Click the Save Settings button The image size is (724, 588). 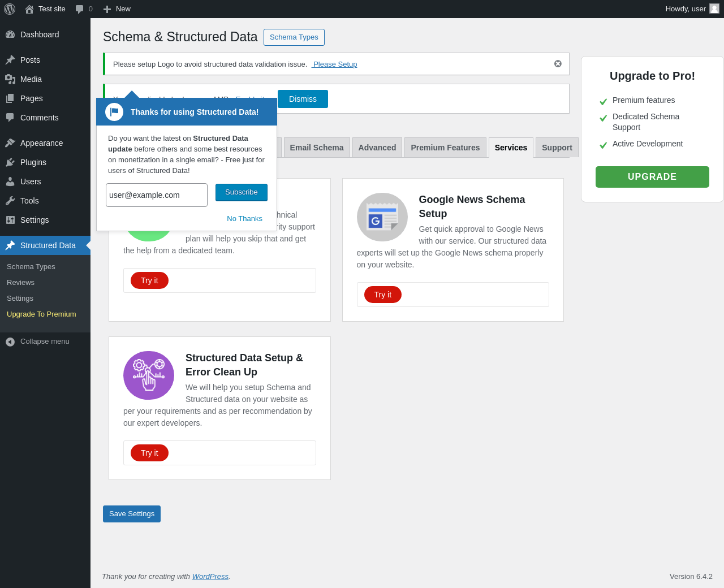click(132, 514)
